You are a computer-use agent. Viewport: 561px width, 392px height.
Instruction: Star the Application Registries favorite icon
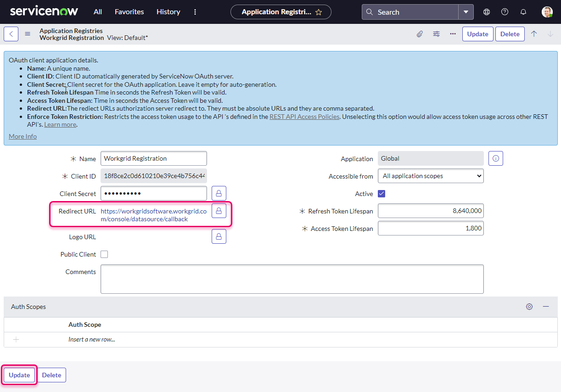[319, 12]
